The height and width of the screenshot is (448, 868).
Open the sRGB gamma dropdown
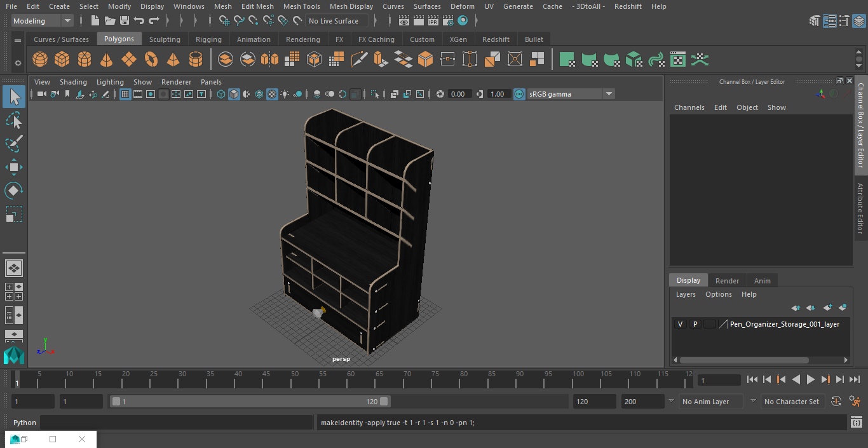(x=571, y=94)
